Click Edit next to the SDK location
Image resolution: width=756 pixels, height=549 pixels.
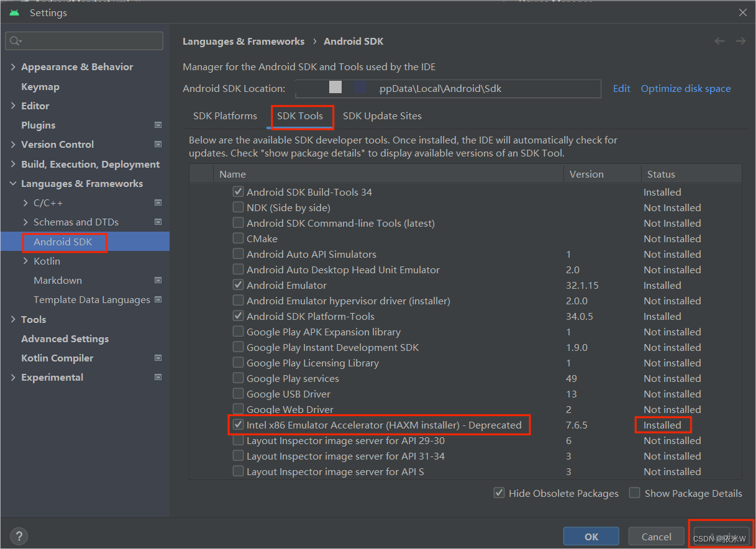point(621,88)
